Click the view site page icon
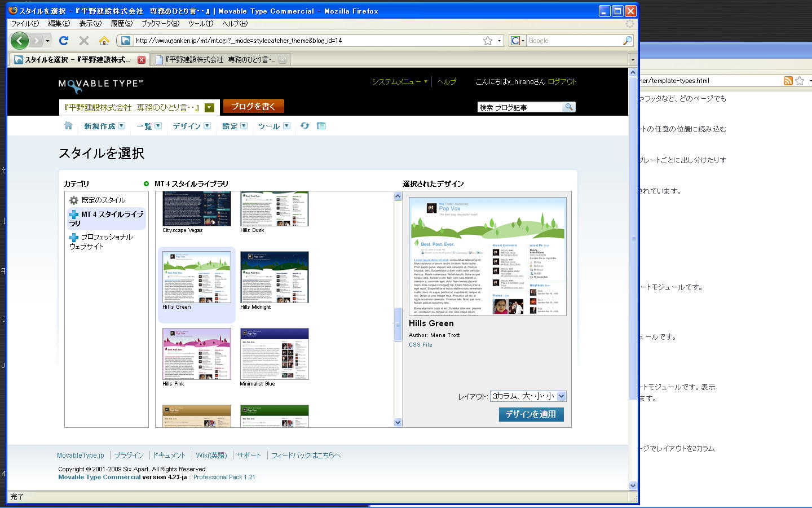 [321, 126]
